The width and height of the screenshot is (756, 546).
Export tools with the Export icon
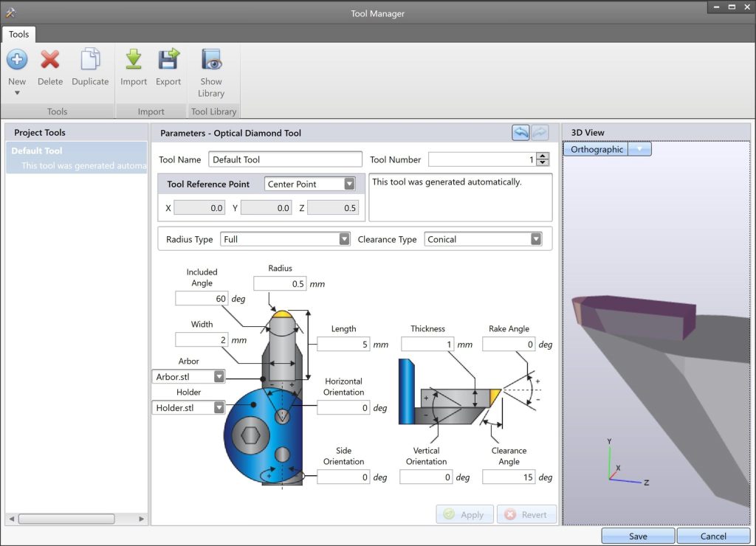click(168, 60)
